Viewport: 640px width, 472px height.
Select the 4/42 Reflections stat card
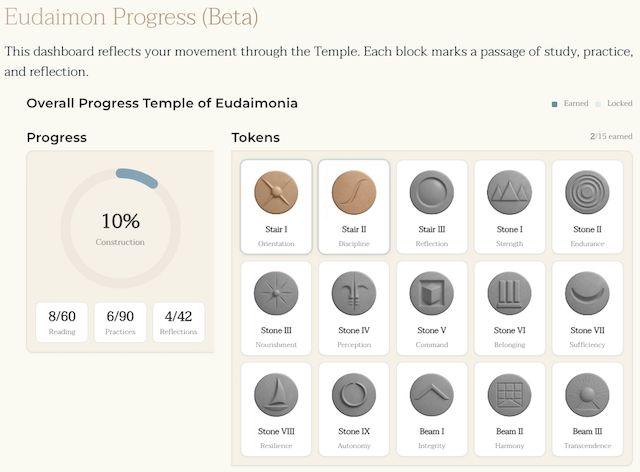coord(179,322)
